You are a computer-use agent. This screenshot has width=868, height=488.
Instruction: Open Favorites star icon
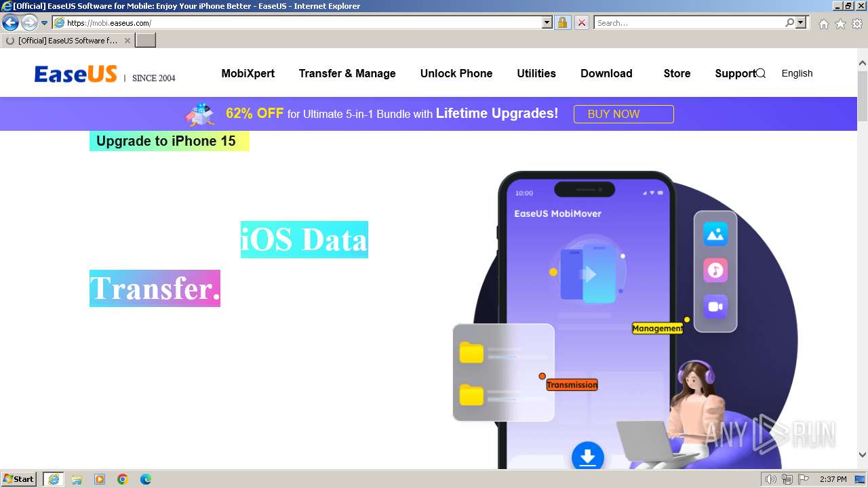(x=840, y=24)
